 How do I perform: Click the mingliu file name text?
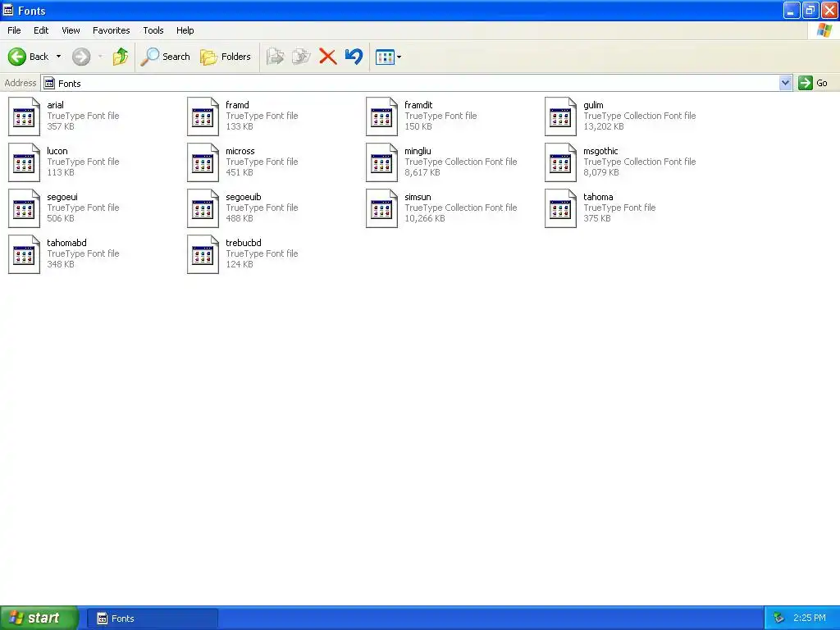(418, 151)
